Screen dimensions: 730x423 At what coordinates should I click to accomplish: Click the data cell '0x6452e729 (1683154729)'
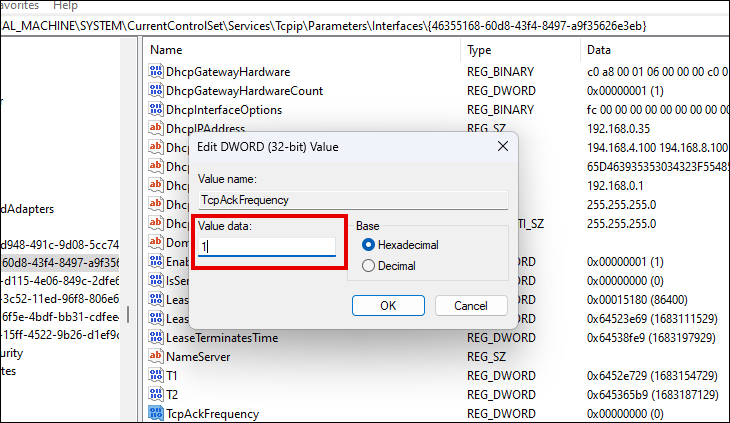pyautogui.click(x=652, y=376)
